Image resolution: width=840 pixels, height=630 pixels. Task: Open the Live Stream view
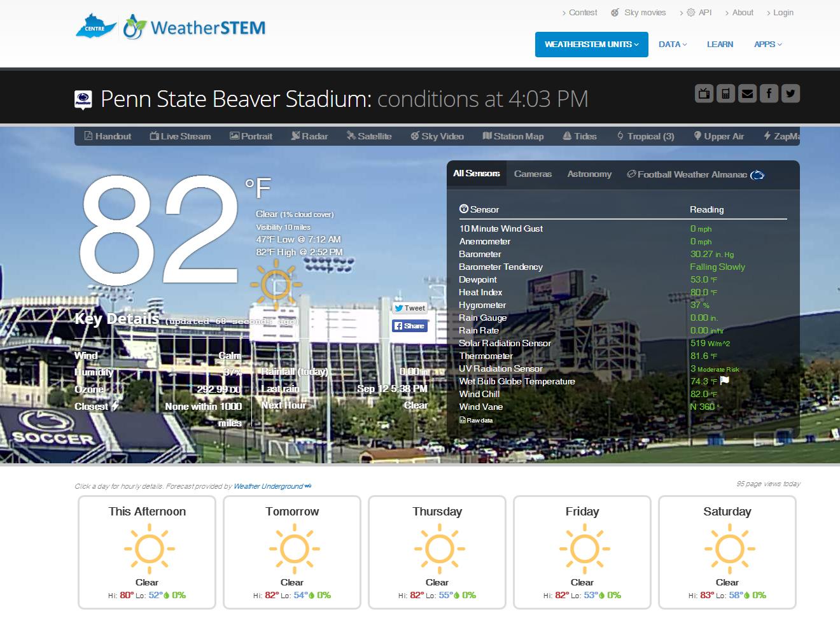(180, 136)
